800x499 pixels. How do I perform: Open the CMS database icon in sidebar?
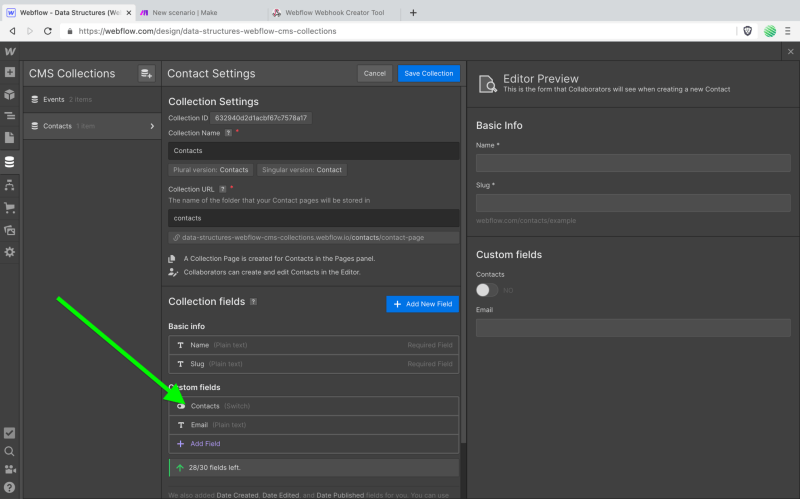coord(10,162)
